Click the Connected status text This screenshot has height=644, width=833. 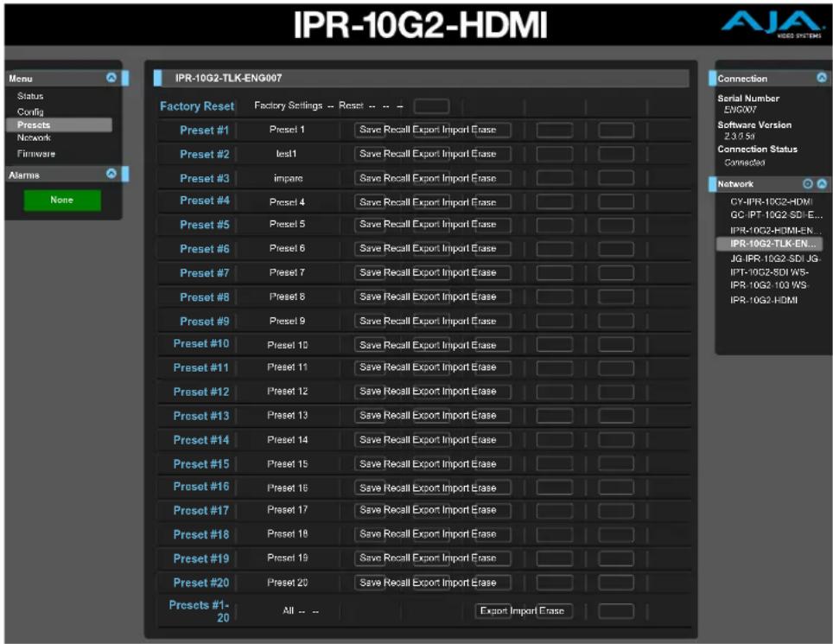click(x=745, y=163)
